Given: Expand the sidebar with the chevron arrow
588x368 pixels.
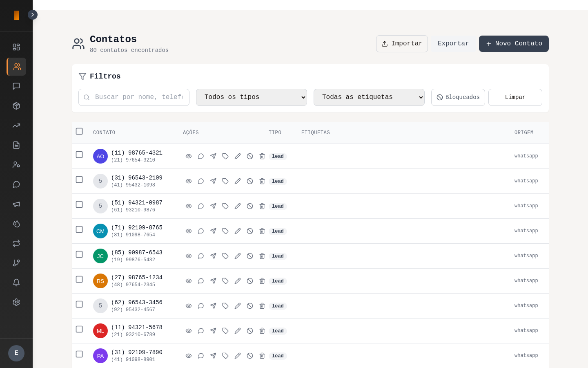Looking at the screenshot, I should (33, 15).
